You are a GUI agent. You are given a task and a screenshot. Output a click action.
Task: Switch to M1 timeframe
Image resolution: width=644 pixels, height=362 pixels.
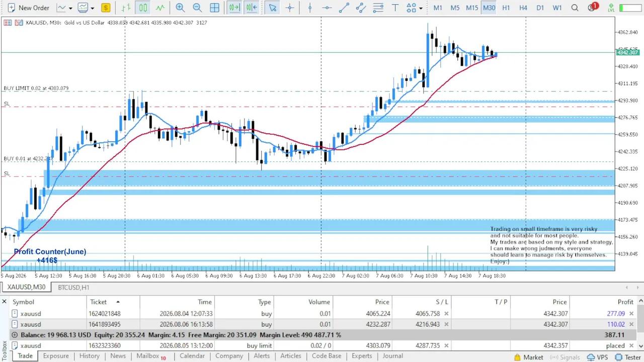(438, 8)
